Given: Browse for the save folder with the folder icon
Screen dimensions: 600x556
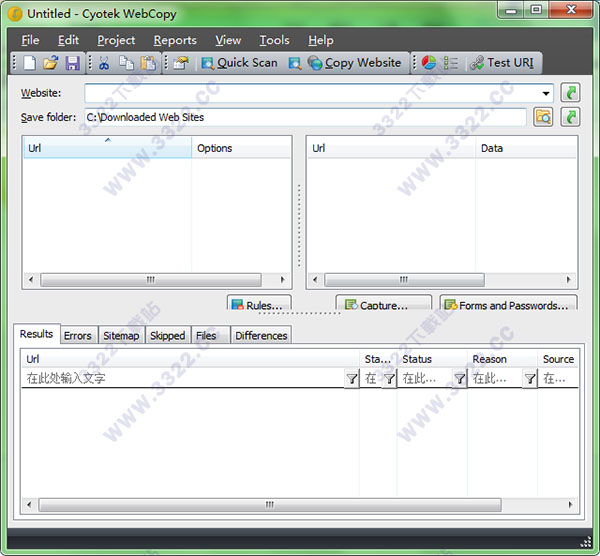Looking at the screenshot, I should (543, 117).
